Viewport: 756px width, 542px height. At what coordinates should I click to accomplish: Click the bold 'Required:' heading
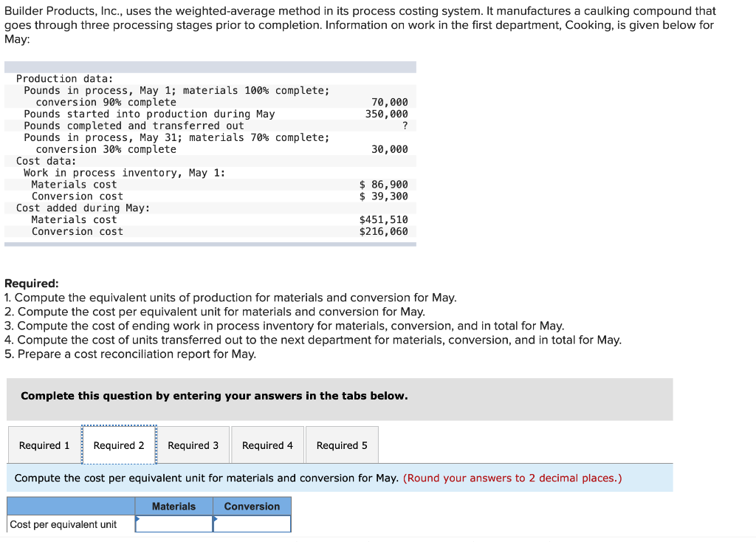coord(31,283)
